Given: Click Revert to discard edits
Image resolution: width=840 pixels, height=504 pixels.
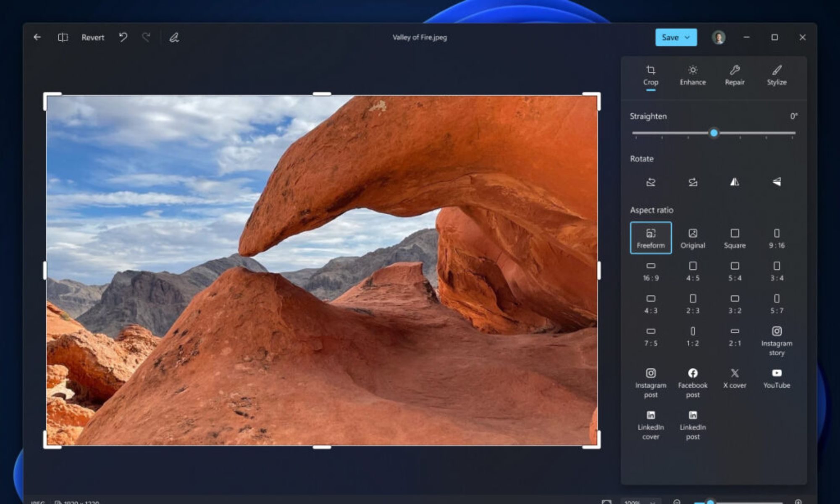Looking at the screenshot, I should [x=92, y=37].
